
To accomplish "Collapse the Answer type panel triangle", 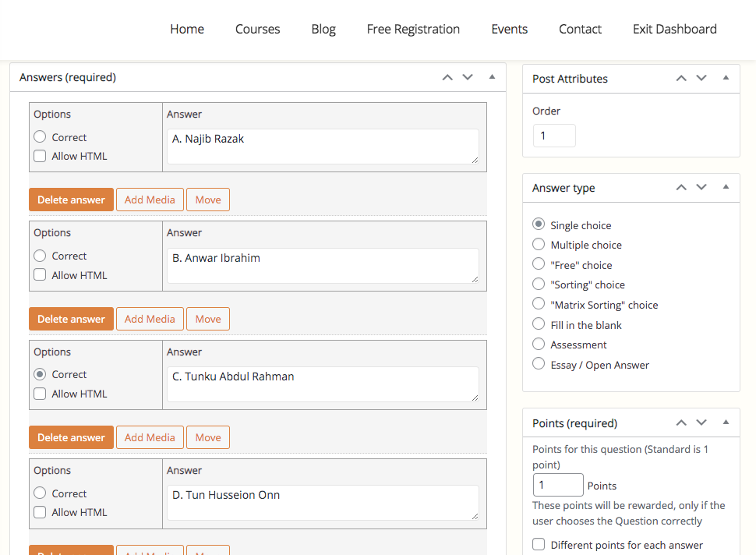I will click(726, 188).
